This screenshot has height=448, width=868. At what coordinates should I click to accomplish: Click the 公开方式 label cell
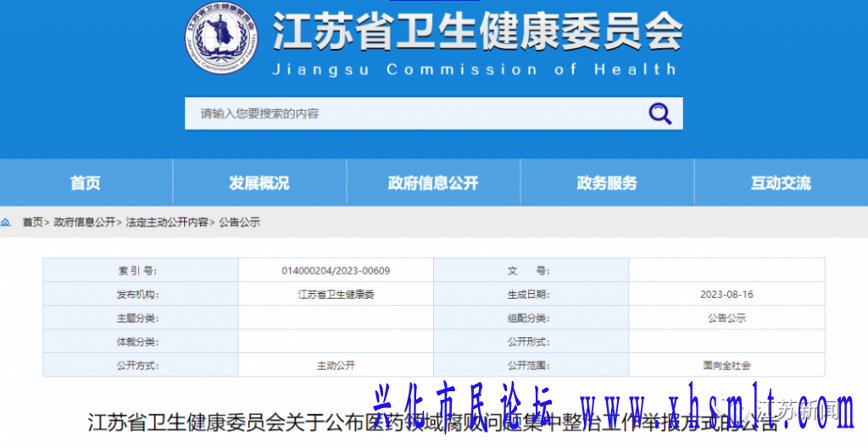click(141, 366)
